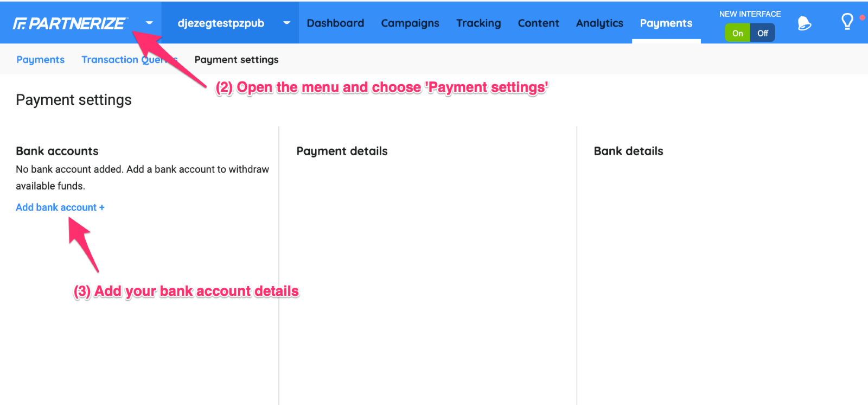Select the Payment settings sub-tab

(x=237, y=60)
